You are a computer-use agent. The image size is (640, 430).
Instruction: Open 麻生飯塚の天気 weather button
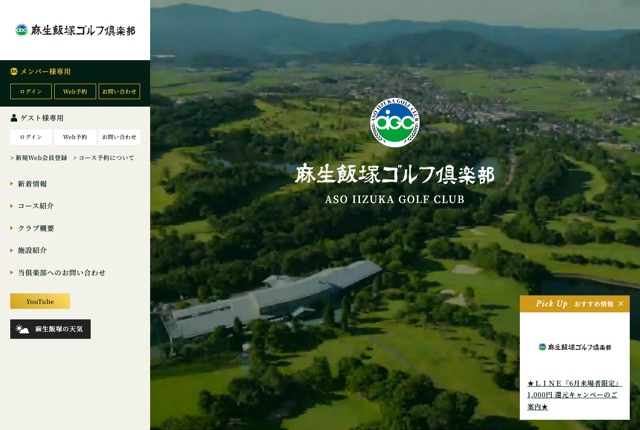point(51,329)
